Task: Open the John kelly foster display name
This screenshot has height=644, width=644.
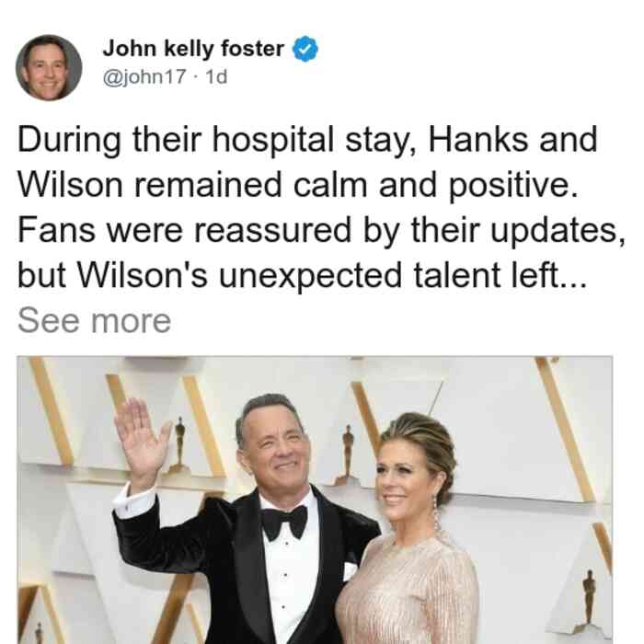Action: point(193,49)
